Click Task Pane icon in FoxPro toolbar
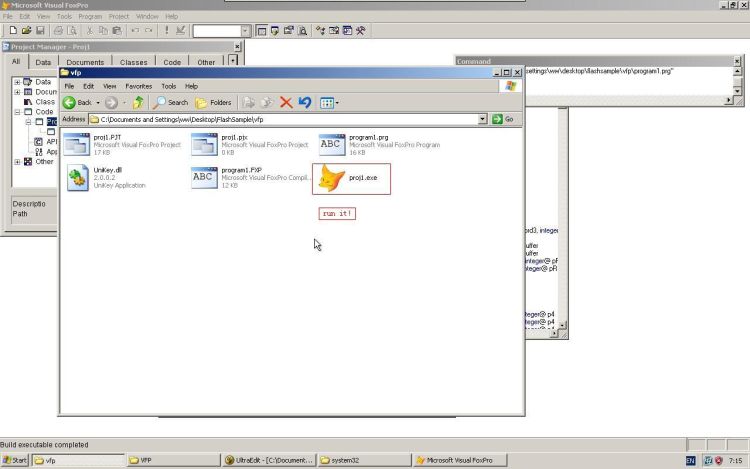This screenshot has width=750, height=469. click(347, 31)
